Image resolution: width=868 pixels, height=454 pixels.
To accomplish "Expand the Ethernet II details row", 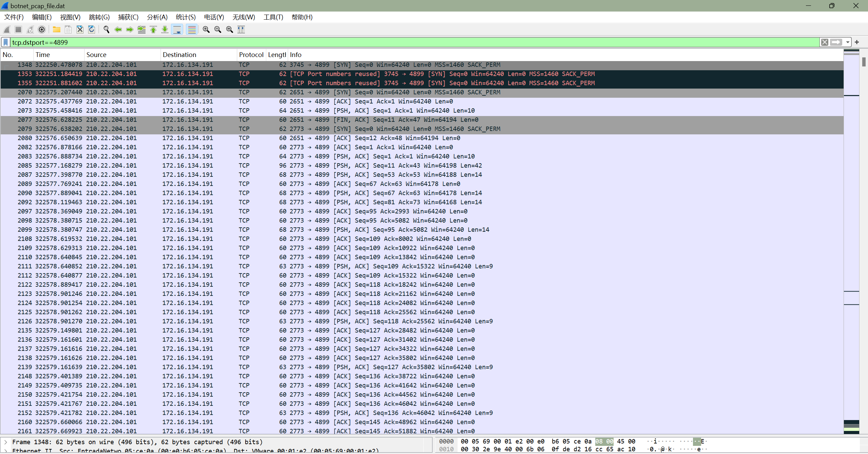I will [6, 451].
